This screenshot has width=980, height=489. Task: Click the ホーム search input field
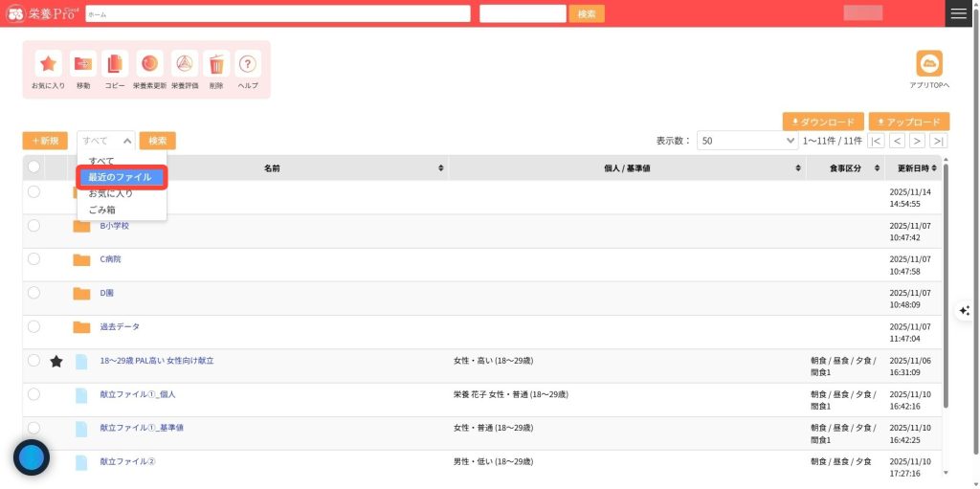pyautogui.click(x=278, y=14)
